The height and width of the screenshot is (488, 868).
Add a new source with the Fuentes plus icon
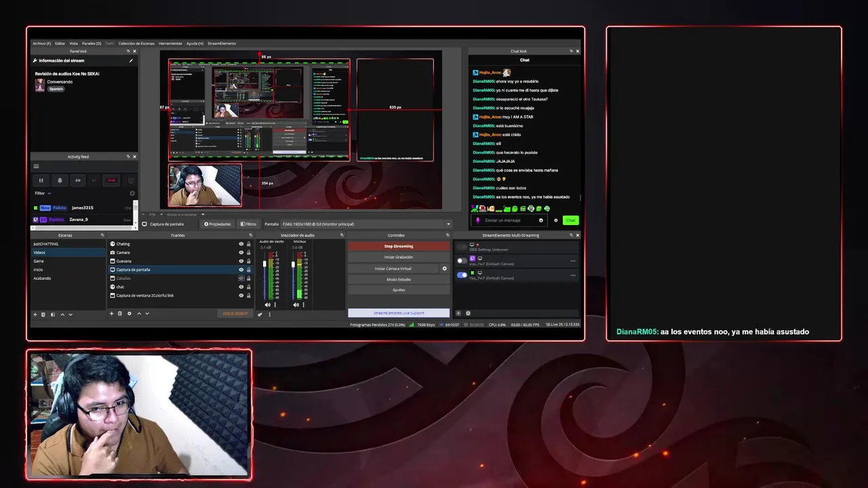coord(112,313)
